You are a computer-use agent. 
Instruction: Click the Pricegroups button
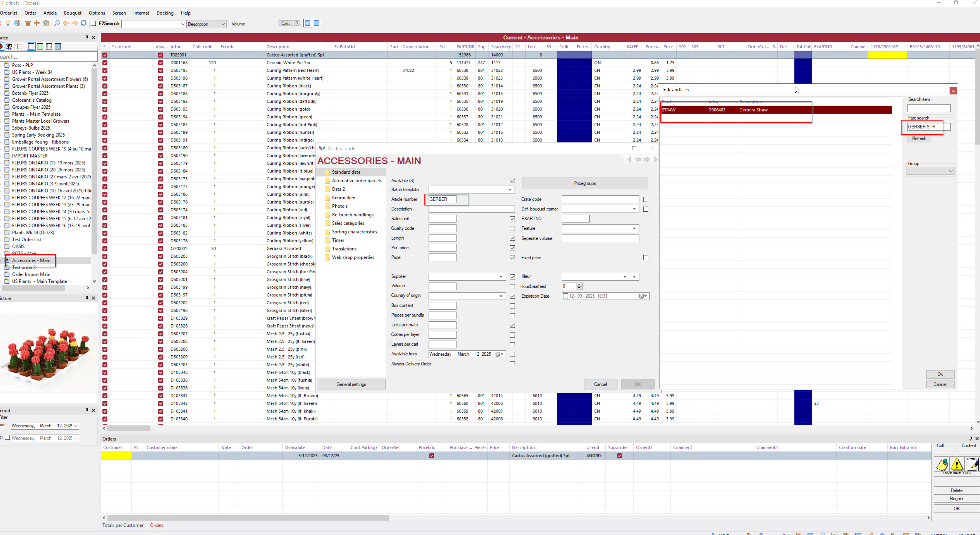584,183
